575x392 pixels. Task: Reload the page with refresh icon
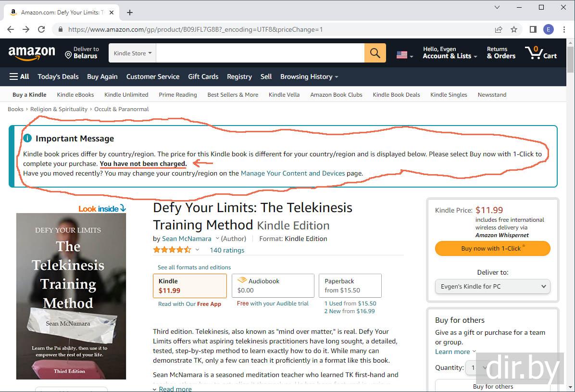click(x=41, y=29)
